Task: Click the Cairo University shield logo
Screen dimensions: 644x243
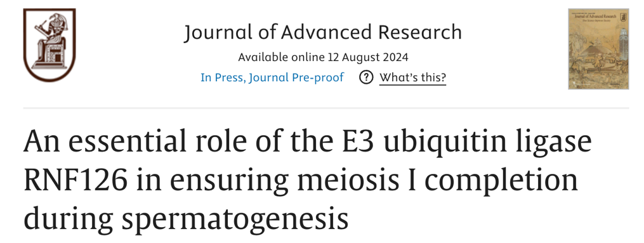Action: [x=49, y=45]
